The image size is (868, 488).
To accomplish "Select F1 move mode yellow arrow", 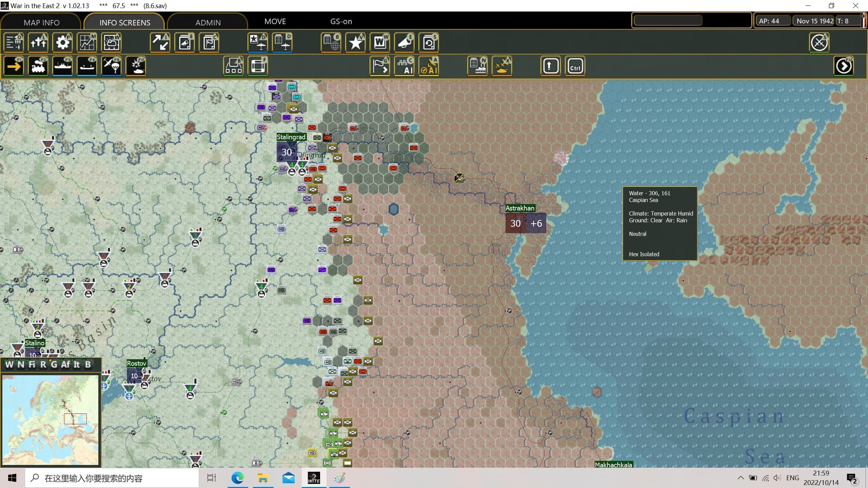I will (x=14, y=66).
